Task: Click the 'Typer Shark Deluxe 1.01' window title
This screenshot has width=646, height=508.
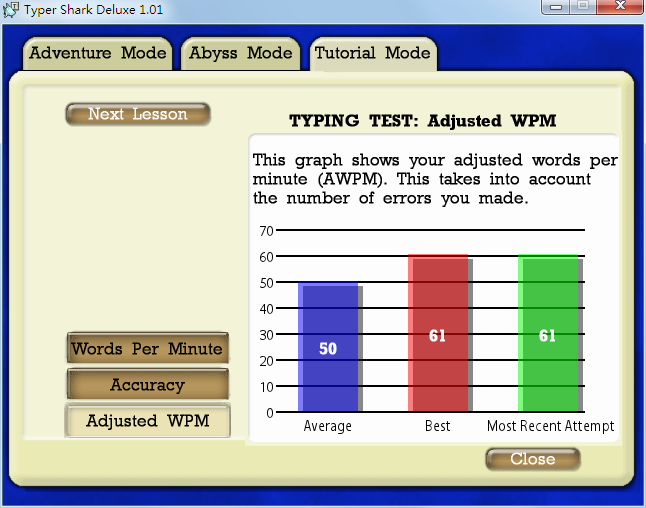Action: pos(94,9)
